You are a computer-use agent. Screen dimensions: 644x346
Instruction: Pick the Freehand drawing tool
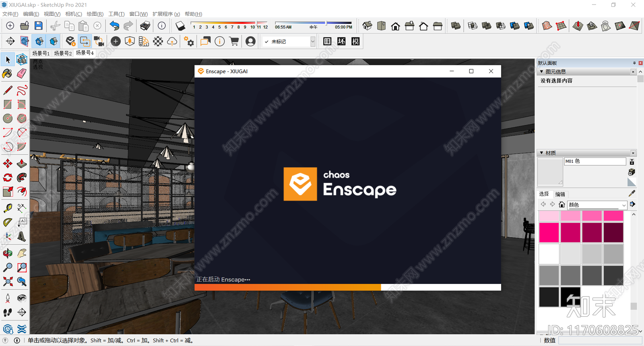point(22,90)
